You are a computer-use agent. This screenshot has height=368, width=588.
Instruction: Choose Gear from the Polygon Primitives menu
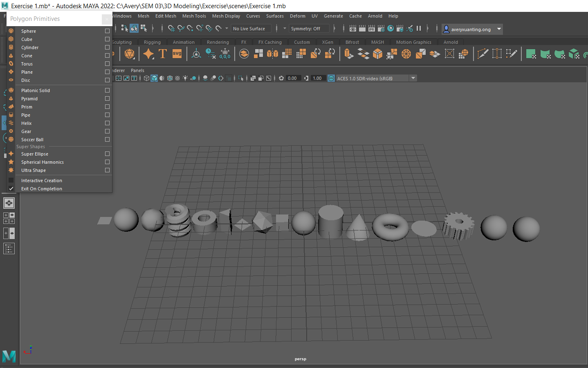[26, 131]
